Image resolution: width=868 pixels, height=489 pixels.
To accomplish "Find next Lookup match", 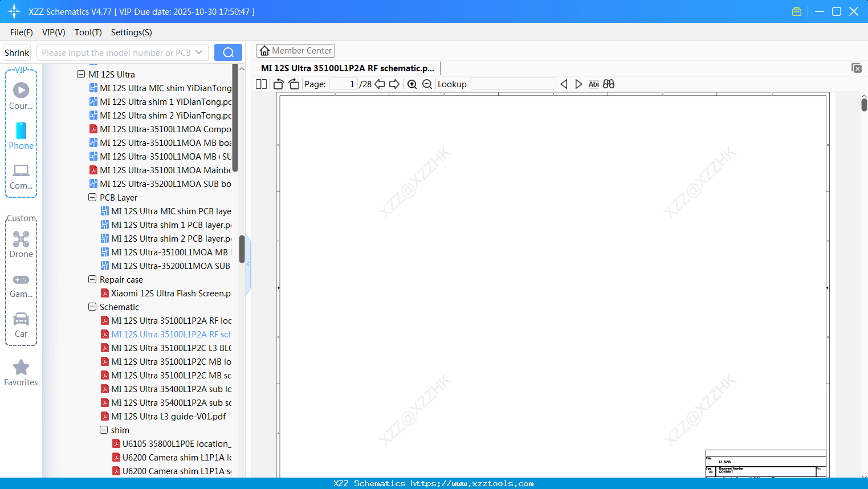I will [578, 84].
